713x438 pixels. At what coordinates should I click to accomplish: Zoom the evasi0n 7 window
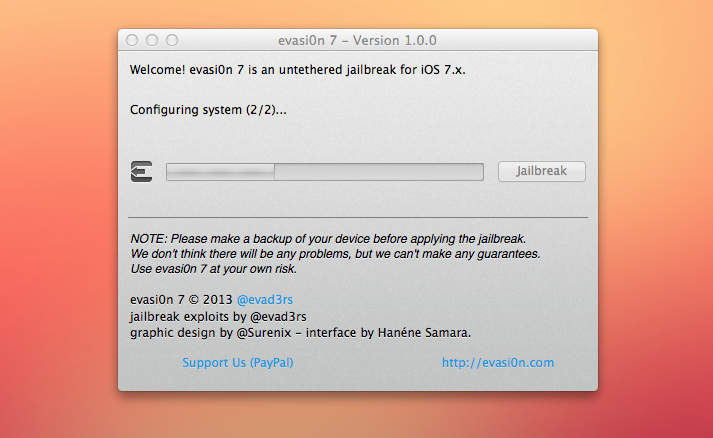(x=172, y=40)
